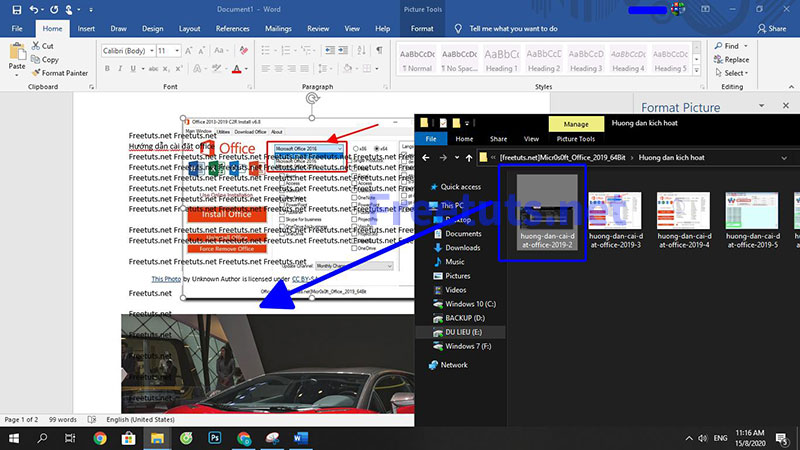Go back in File Explorer
Viewport: 800px width, 450px height.
pos(426,158)
